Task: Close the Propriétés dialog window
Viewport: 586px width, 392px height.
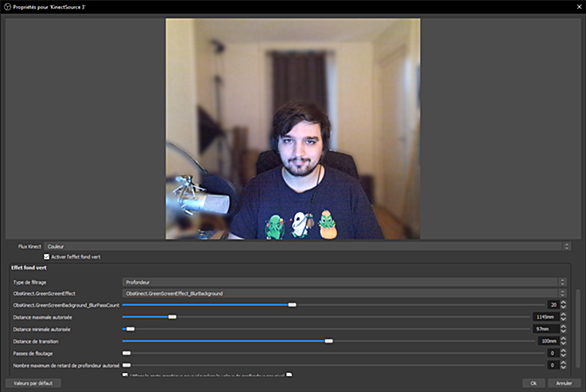Action: point(579,7)
